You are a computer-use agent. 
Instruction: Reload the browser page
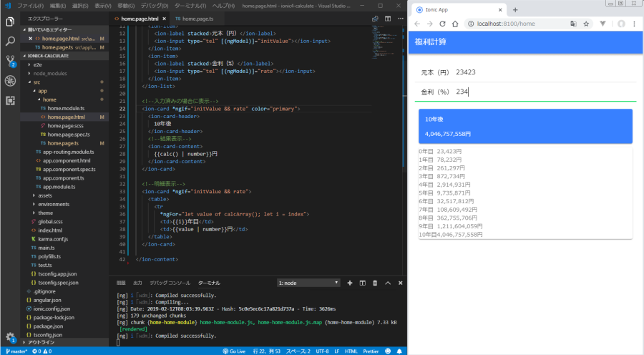(442, 24)
